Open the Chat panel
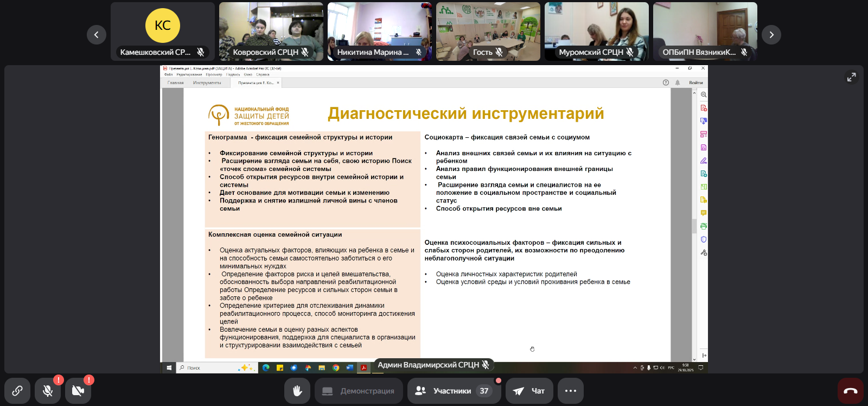This screenshot has height=406, width=868. coord(529,391)
